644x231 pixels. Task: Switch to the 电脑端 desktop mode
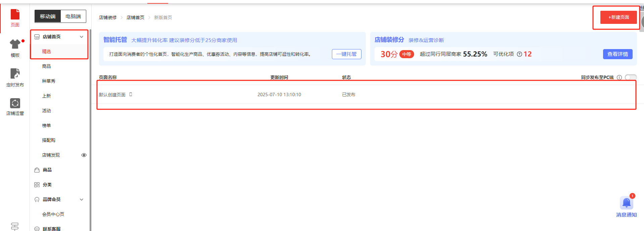73,16
